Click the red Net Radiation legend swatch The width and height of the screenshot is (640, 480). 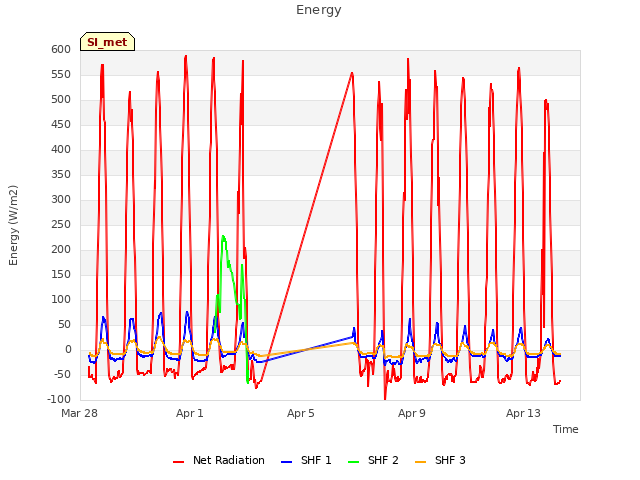coord(178,462)
